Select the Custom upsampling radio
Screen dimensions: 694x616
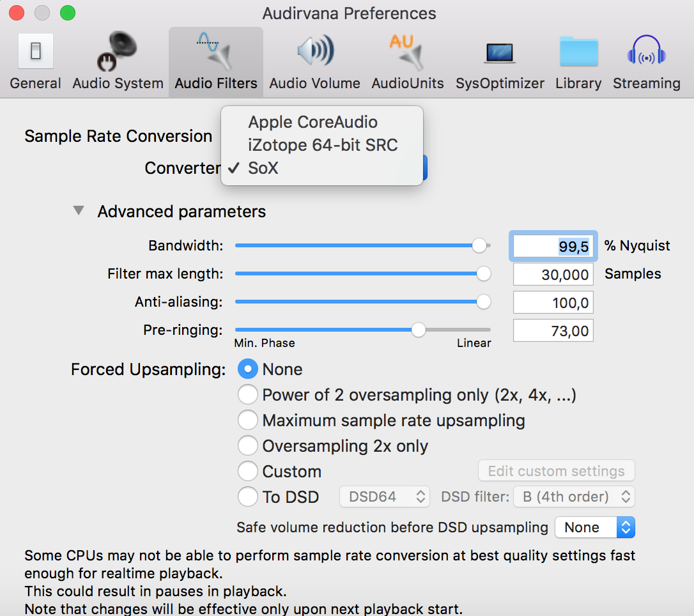248,472
